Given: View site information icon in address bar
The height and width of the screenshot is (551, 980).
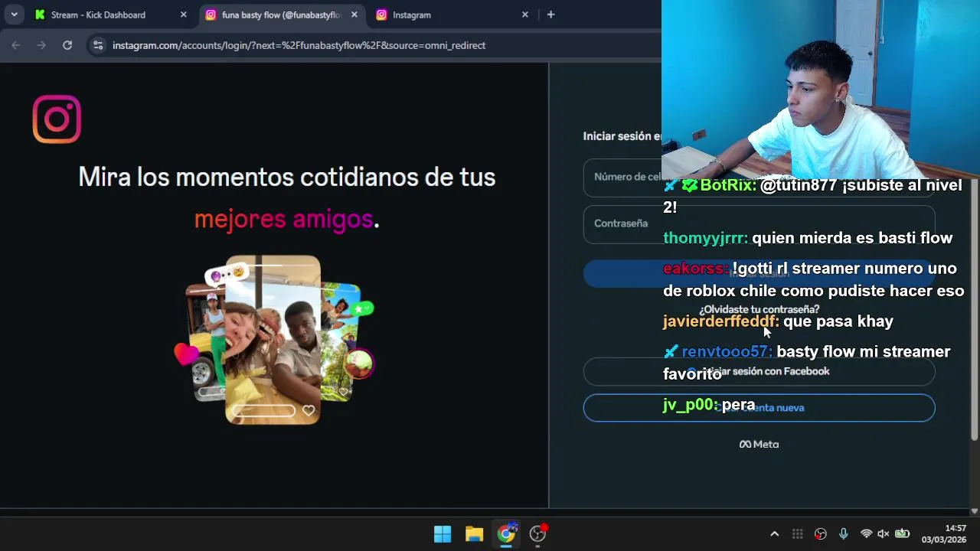Looking at the screenshot, I should pos(97,45).
